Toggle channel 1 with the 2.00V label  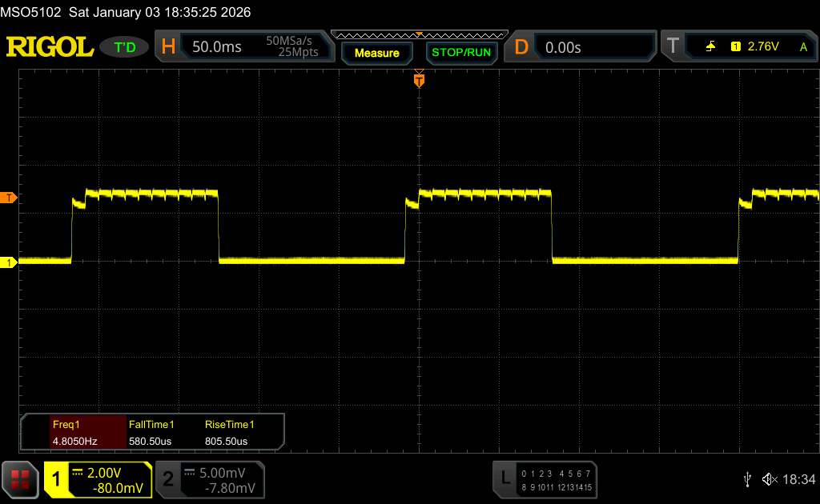tap(107, 479)
